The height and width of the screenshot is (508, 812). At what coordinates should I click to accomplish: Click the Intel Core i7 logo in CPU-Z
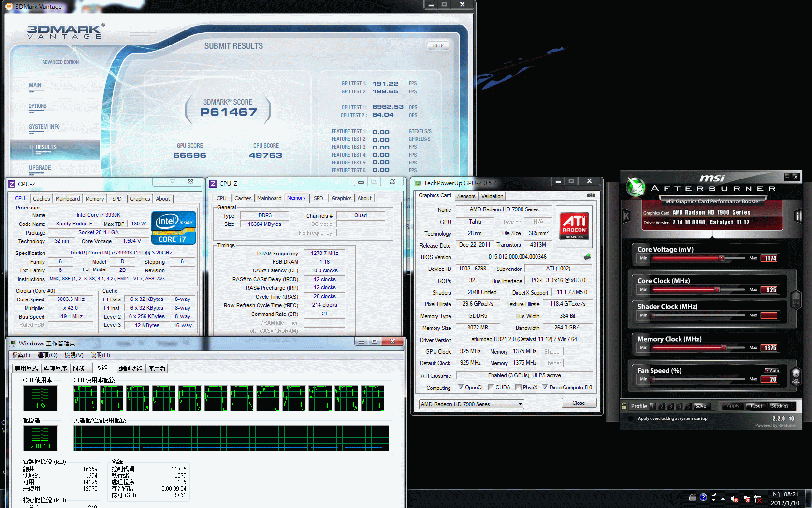174,227
